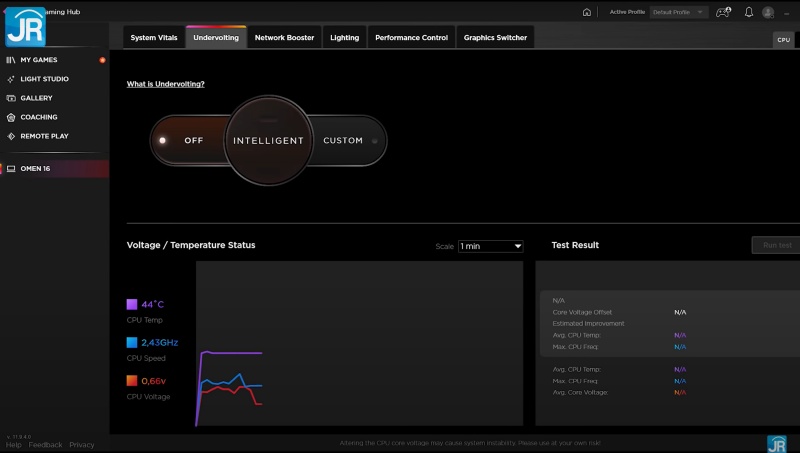Open My Games library icon

11,60
